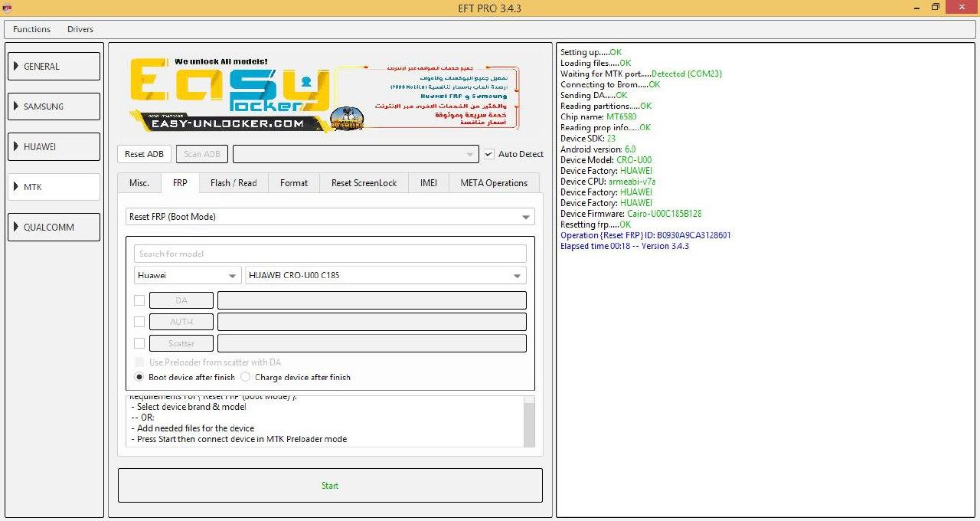Expand the HUAWEI section
The height and width of the screenshot is (521, 980).
(54, 146)
